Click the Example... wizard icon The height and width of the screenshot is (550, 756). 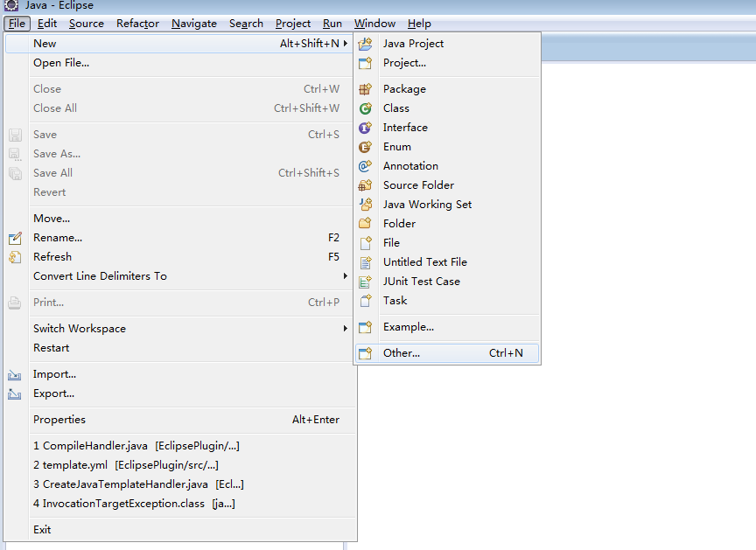pos(366,327)
